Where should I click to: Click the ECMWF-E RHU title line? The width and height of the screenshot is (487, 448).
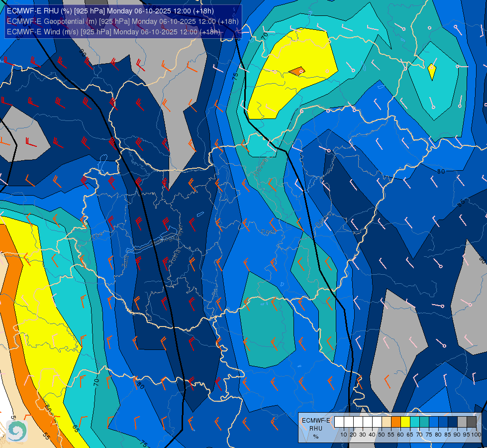pos(110,11)
